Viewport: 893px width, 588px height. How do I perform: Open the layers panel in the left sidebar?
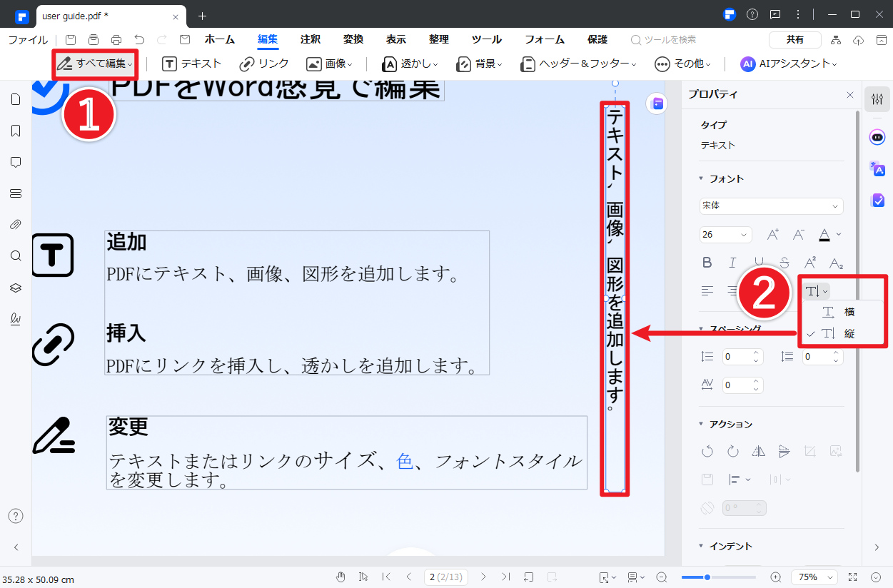coord(16,288)
